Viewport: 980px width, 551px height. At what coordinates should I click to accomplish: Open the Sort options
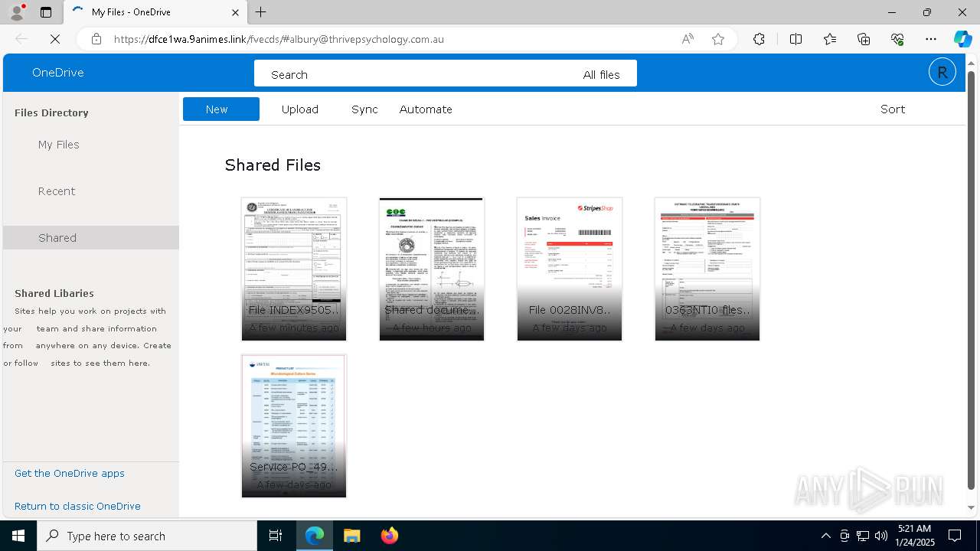[x=893, y=109]
